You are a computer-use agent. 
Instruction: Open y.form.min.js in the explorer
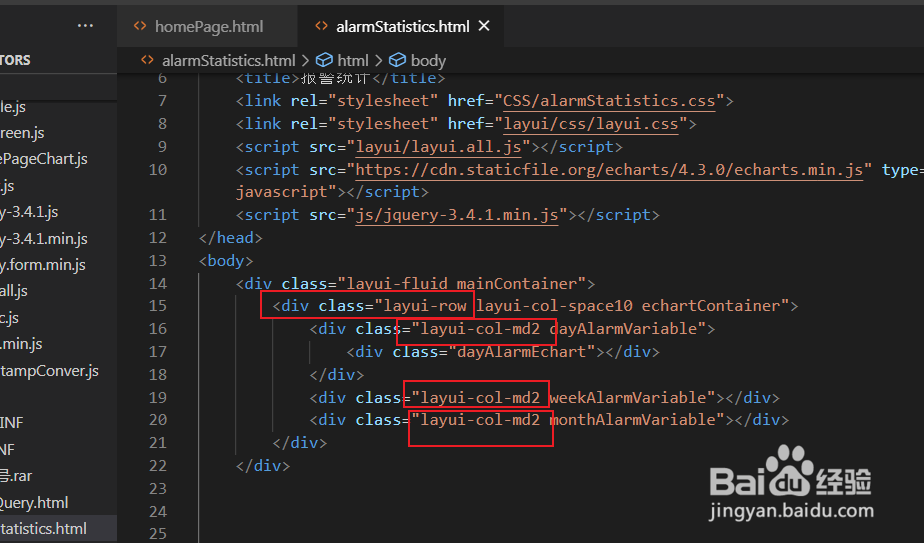pos(43,265)
